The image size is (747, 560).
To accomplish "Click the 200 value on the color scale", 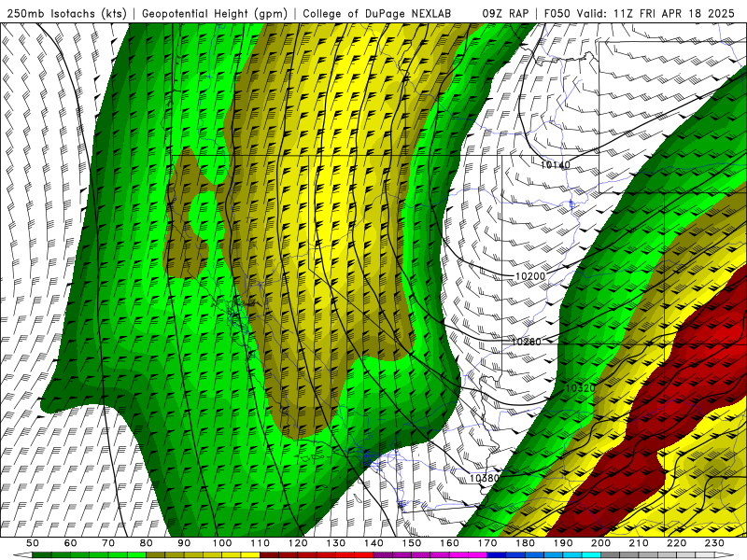I will 601,543.
